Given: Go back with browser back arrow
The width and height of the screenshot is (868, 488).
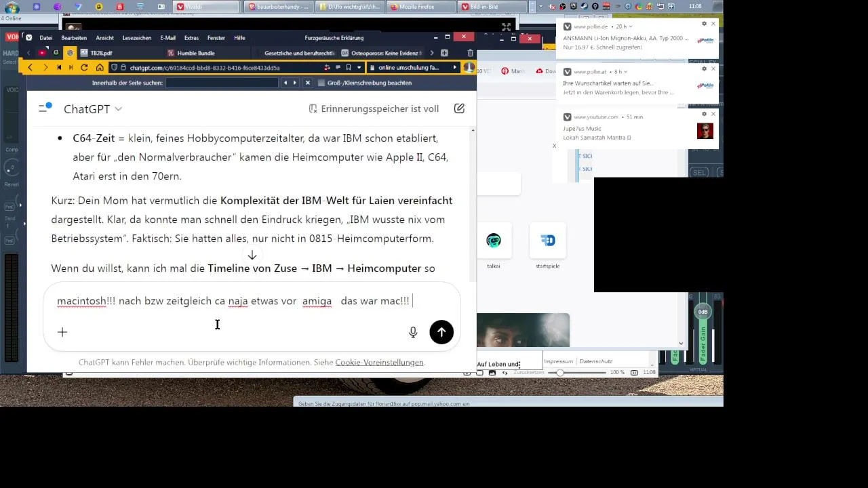Looking at the screenshot, I should coord(30,68).
